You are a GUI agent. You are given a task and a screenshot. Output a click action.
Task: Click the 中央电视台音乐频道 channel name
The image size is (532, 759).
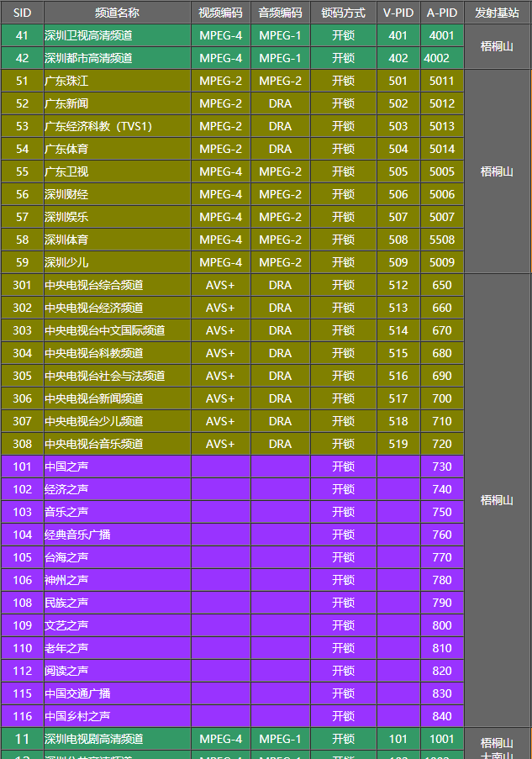click(94, 444)
